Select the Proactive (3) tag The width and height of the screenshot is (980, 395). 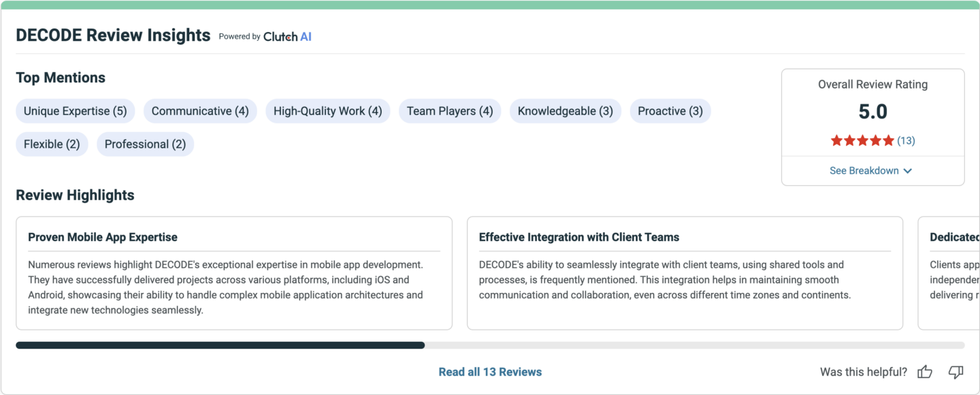tap(670, 111)
